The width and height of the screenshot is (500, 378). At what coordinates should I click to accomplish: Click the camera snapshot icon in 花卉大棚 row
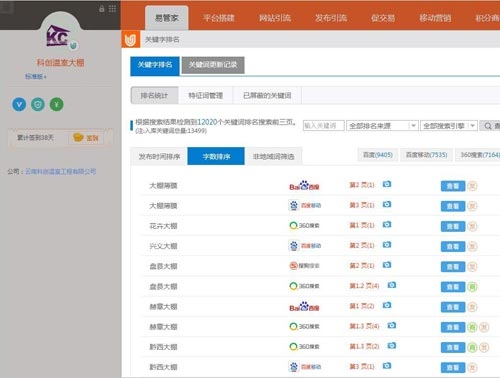point(387,225)
